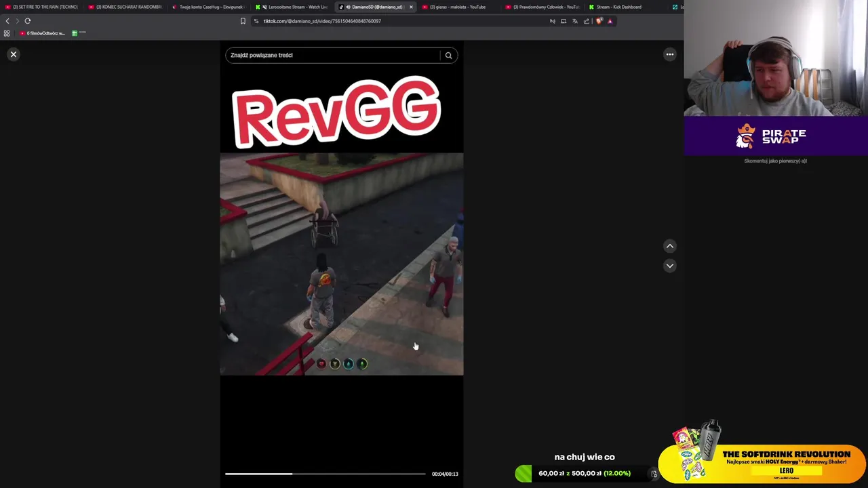The width and height of the screenshot is (868, 488).
Task: Open the green sheets bookmark icon
Action: 75,33
